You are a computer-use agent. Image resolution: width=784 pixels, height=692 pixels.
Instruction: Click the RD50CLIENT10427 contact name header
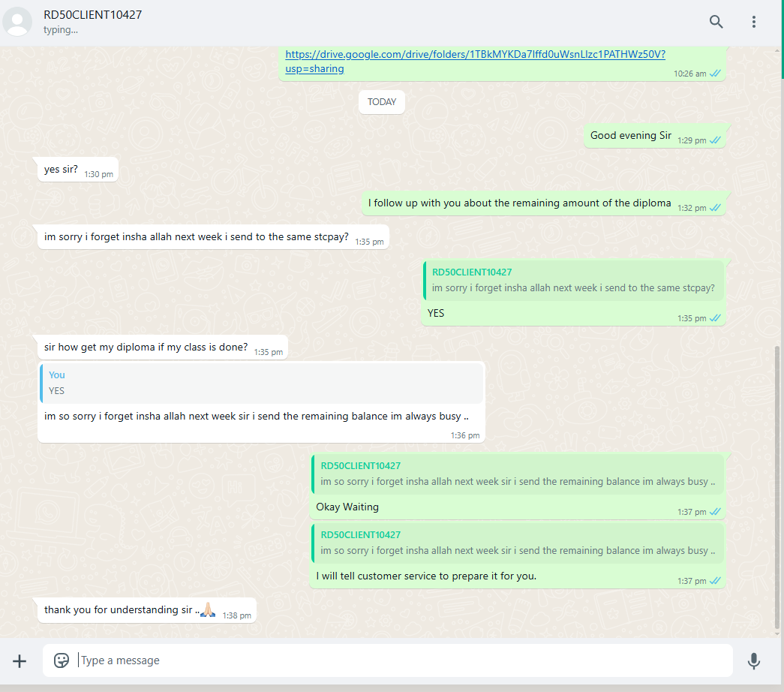(92, 15)
